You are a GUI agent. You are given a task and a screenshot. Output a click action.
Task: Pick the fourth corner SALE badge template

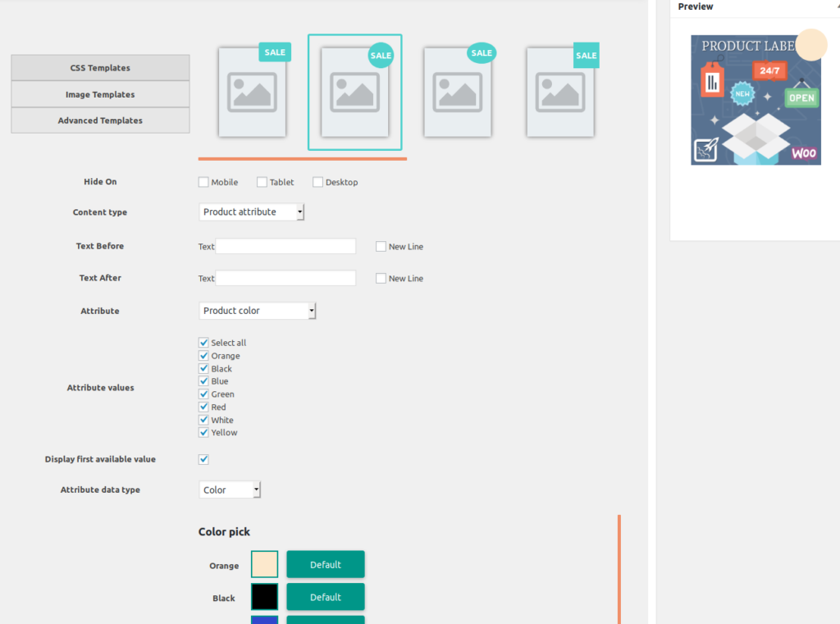[560, 91]
